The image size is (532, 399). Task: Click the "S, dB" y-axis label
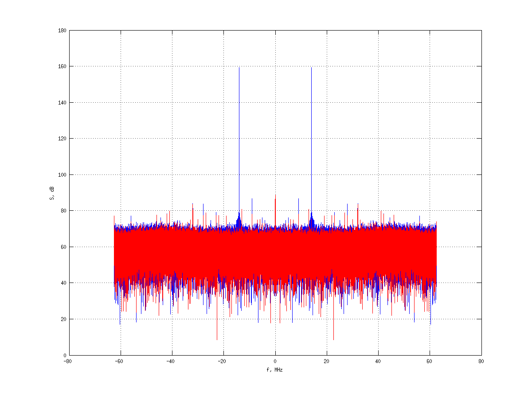click(x=52, y=193)
